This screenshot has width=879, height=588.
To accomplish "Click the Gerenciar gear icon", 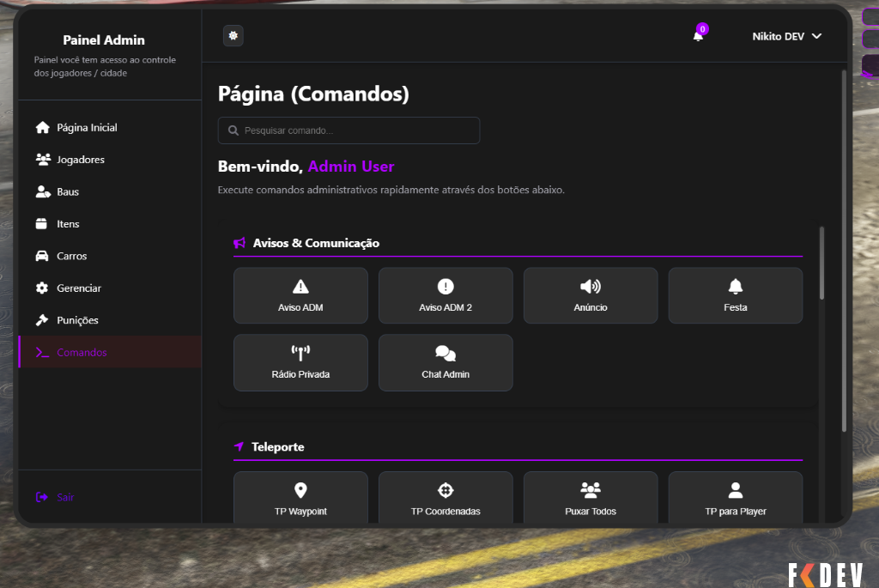I will [41, 288].
